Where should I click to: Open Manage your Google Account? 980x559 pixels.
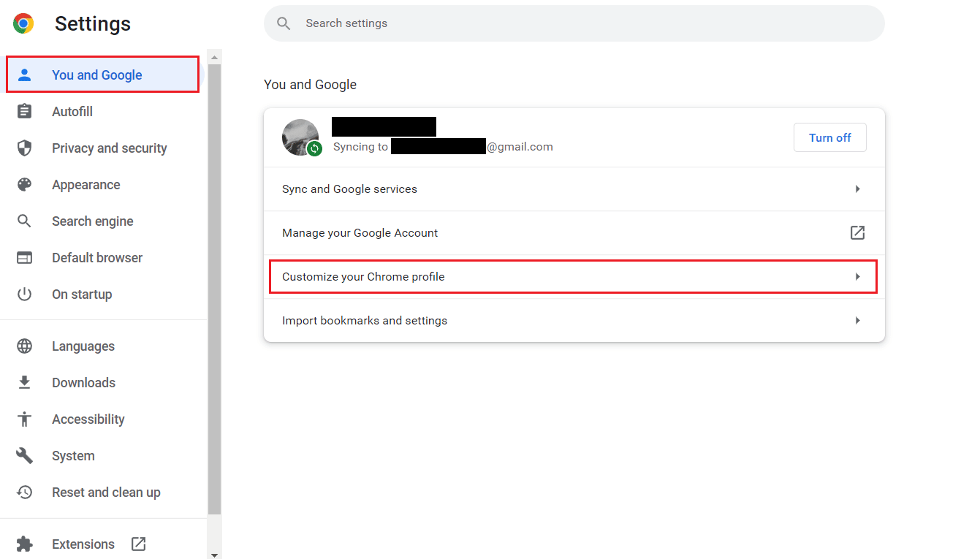coord(574,232)
